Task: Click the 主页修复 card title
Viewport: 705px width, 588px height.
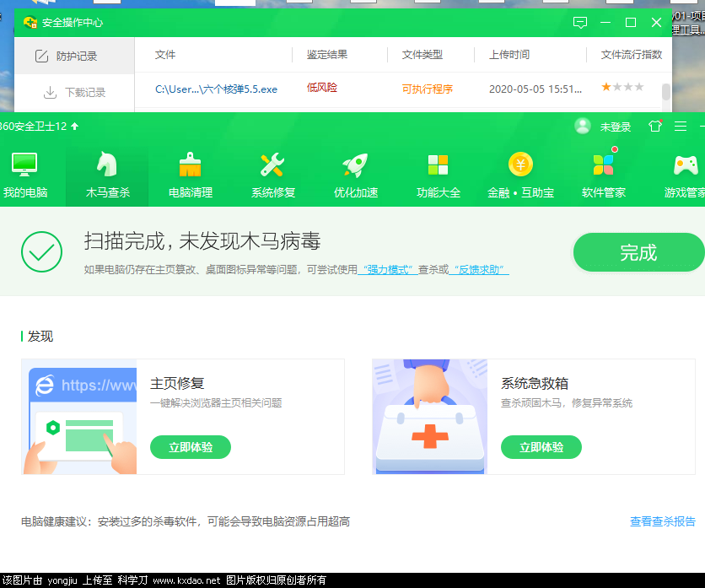Action: tap(177, 383)
